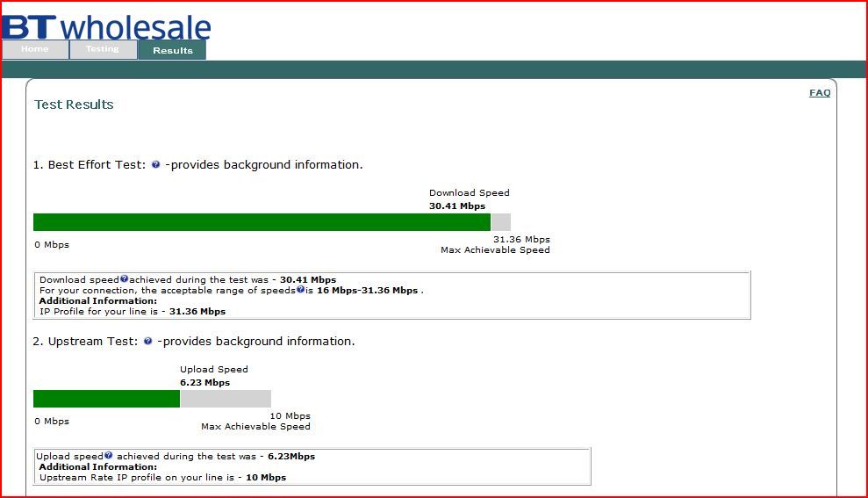Click help icon beside Upstream Test
This screenshot has height=498, width=868.
tap(147, 342)
